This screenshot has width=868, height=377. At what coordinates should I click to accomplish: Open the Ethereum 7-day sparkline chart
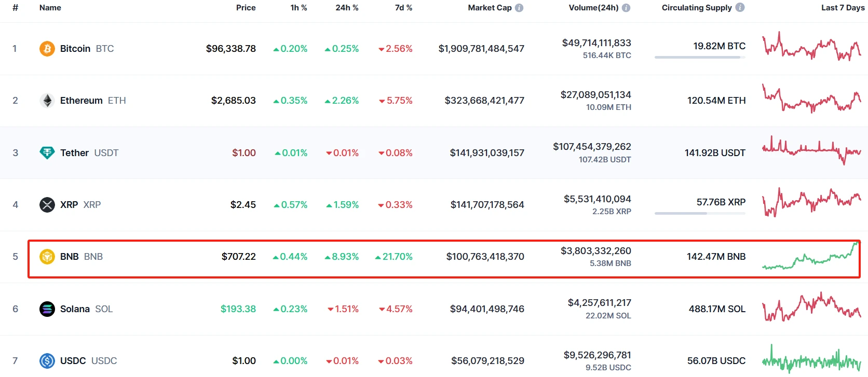[811, 99]
